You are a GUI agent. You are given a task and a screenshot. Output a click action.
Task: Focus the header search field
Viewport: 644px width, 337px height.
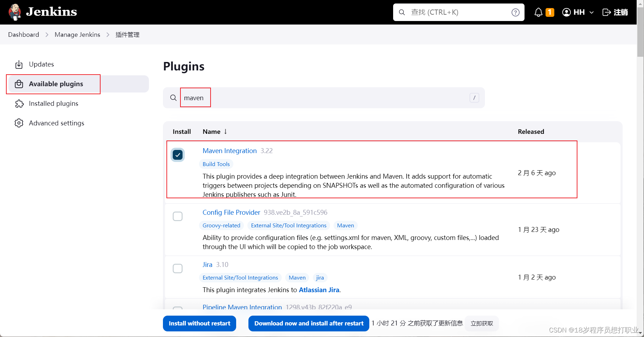click(459, 12)
